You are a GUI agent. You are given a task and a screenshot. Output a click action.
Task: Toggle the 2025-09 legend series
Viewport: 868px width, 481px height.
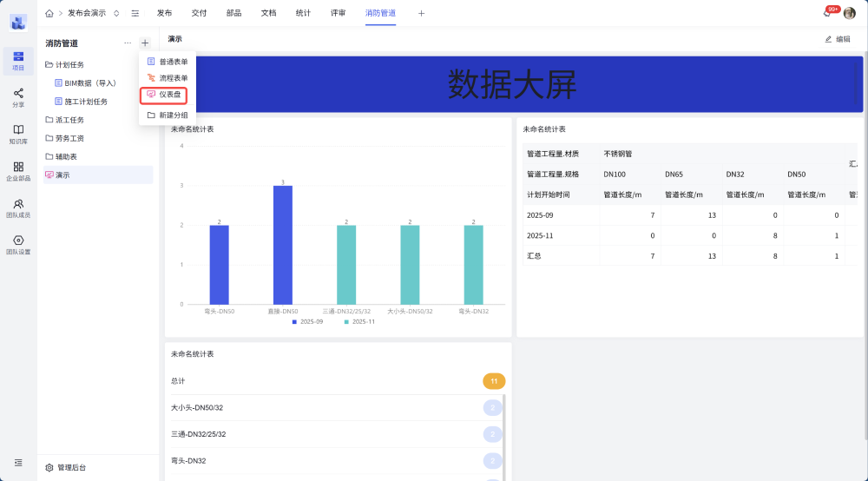306,321
